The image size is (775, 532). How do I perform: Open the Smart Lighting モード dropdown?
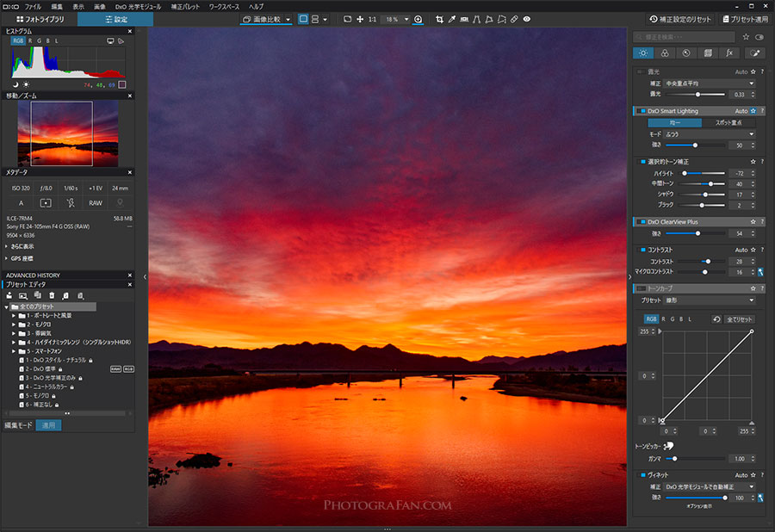click(x=710, y=134)
